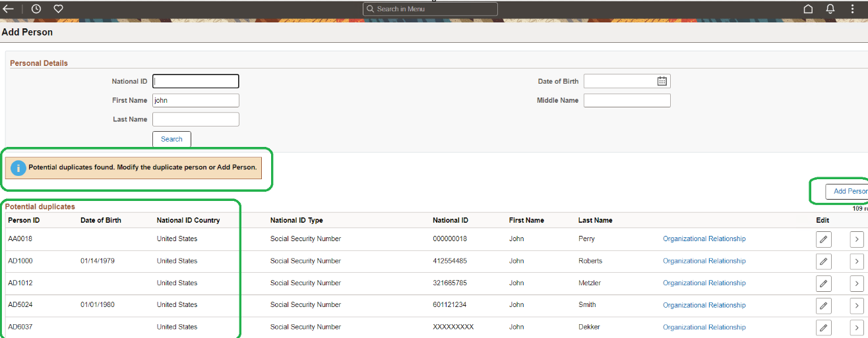Image resolution: width=868 pixels, height=338 pixels.
Task: Click last name Perry
Action: coord(586,239)
